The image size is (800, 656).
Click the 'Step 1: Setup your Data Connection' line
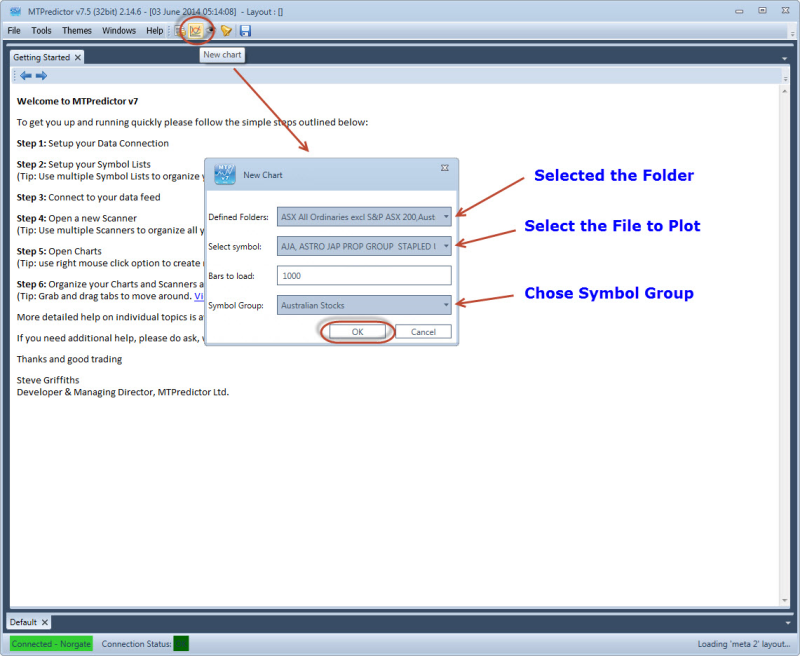tap(92, 143)
